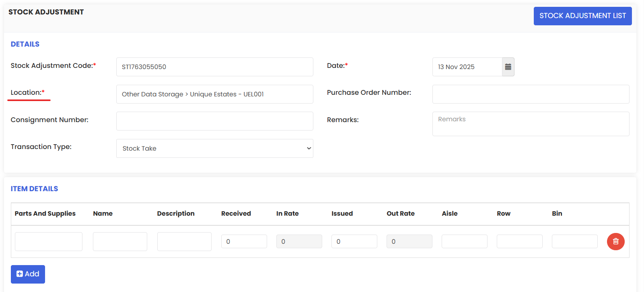The height and width of the screenshot is (292, 644).
Task: Open the Transaction Type dropdown
Action: (215, 148)
